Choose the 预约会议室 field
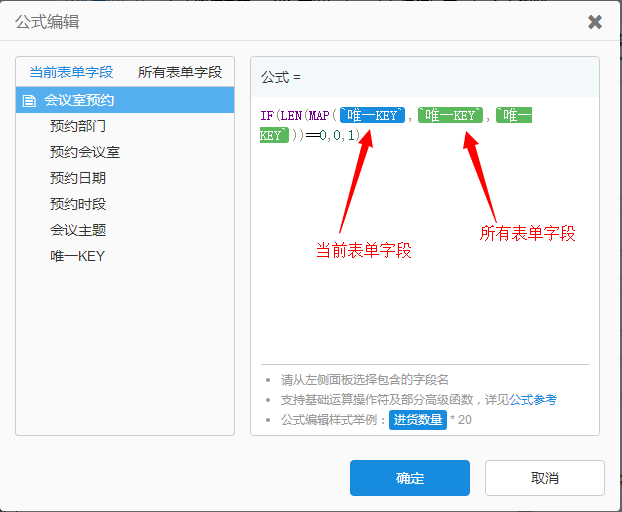Image resolution: width=622 pixels, height=512 pixels. coord(84,152)
